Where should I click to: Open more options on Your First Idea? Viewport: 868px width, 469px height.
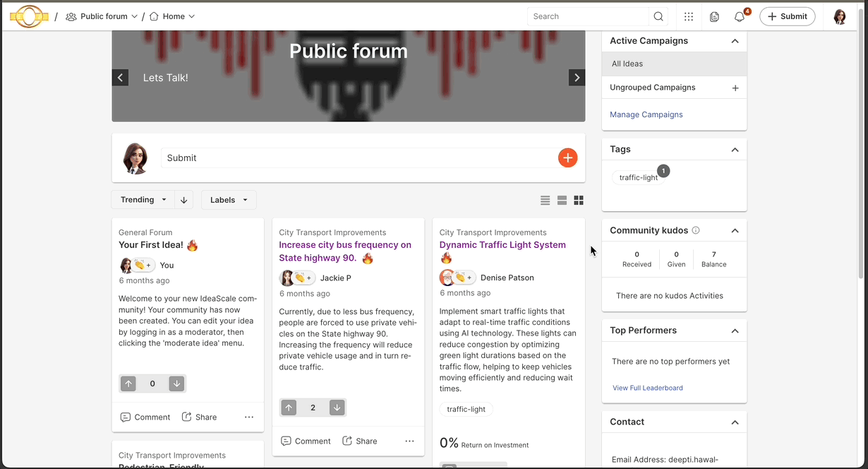click(249, 417)
